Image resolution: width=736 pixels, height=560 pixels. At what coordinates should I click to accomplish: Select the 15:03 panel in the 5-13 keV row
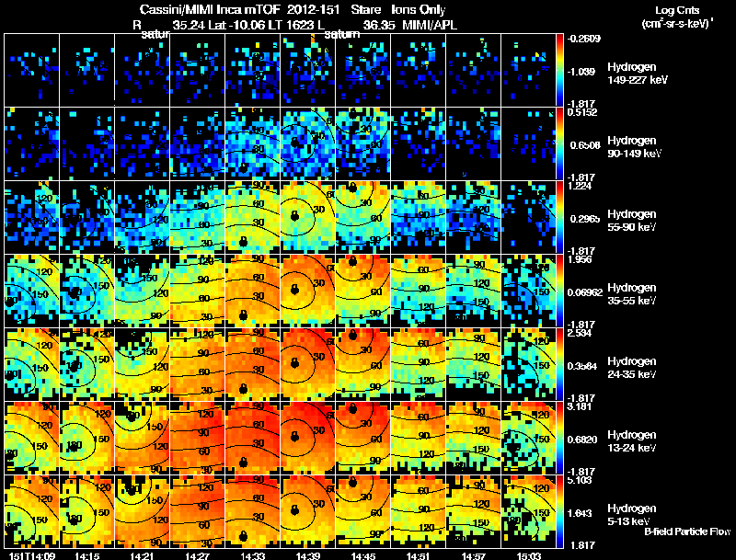528,512
